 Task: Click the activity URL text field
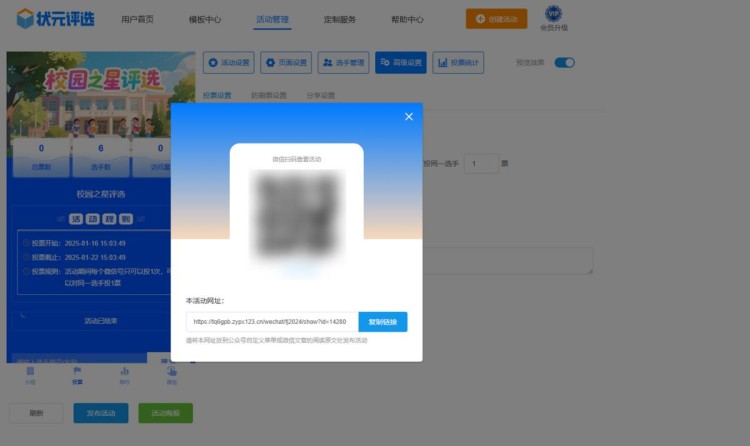[270, 322]
